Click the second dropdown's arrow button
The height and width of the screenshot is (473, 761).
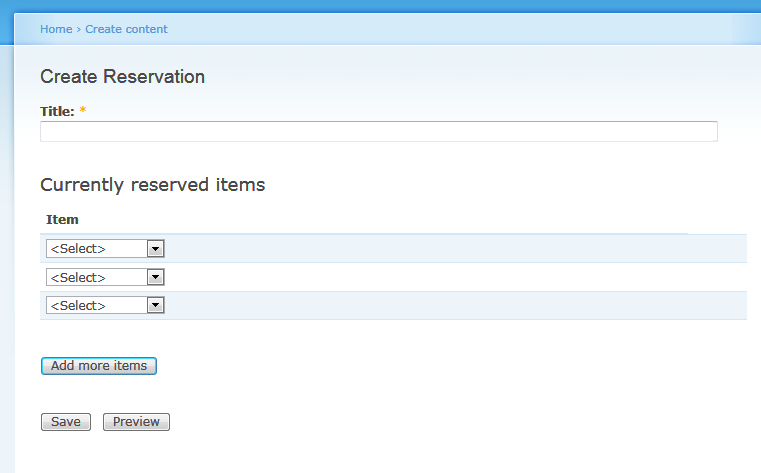(x=155, y=277)
